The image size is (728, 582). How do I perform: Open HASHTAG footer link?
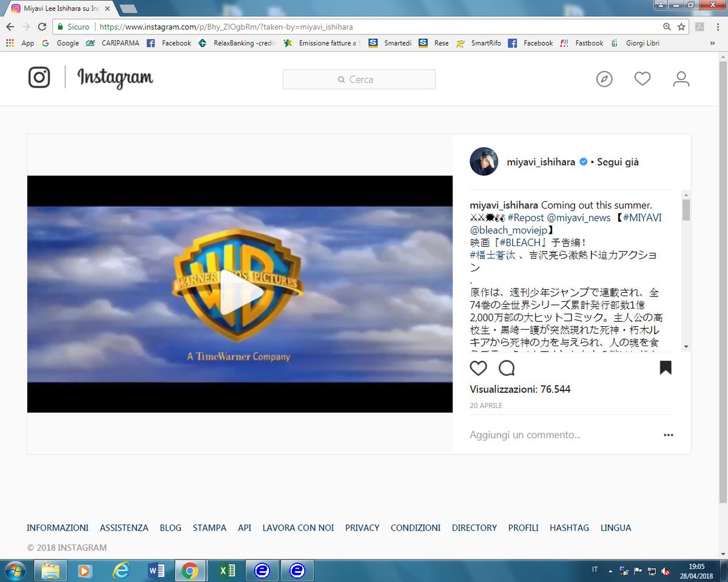click(570, 528)
